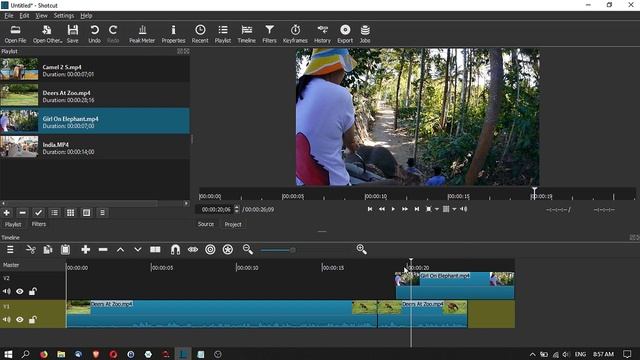The height and width of the screenshot is (360, 640).
Task: Copy the selected timeline clip
Action: (48, 249)
